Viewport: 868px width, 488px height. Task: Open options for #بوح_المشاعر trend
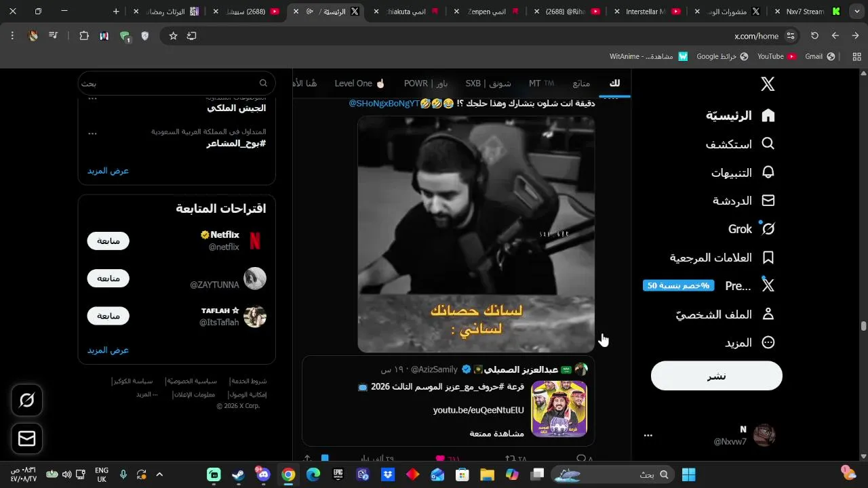[93, 134]
